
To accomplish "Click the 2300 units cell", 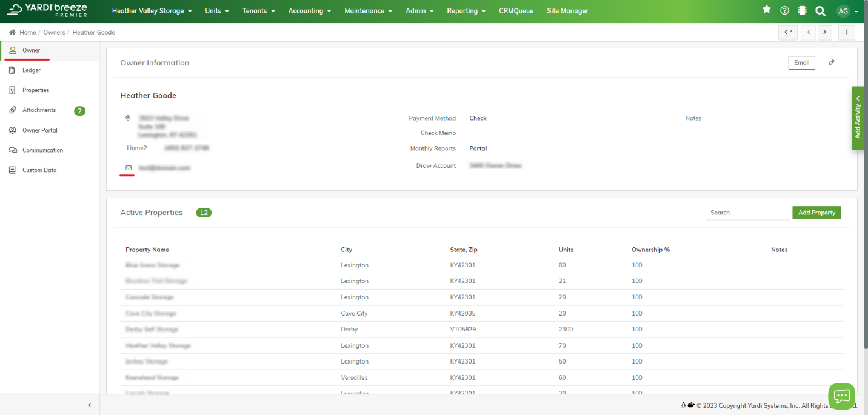I will [x=566, y=330].
